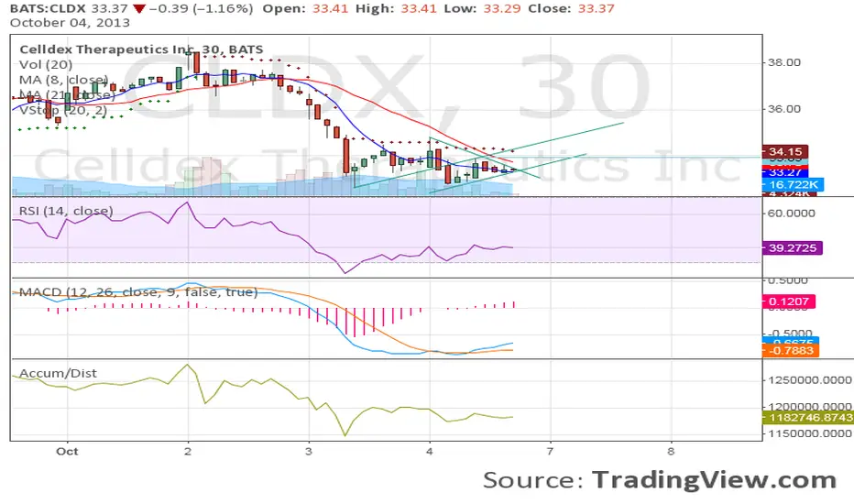Click the Open value 33.41
The width and height of the screenshot is (854, 504).
(330, 9)
